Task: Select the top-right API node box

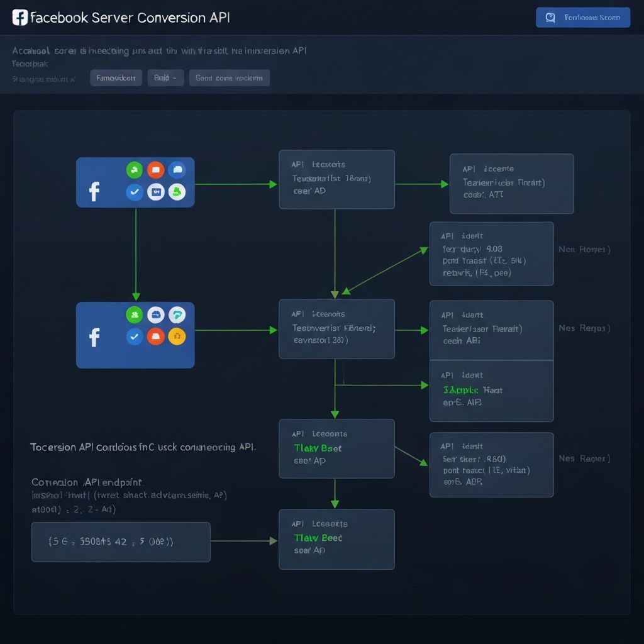Action: tap(511, 184)
